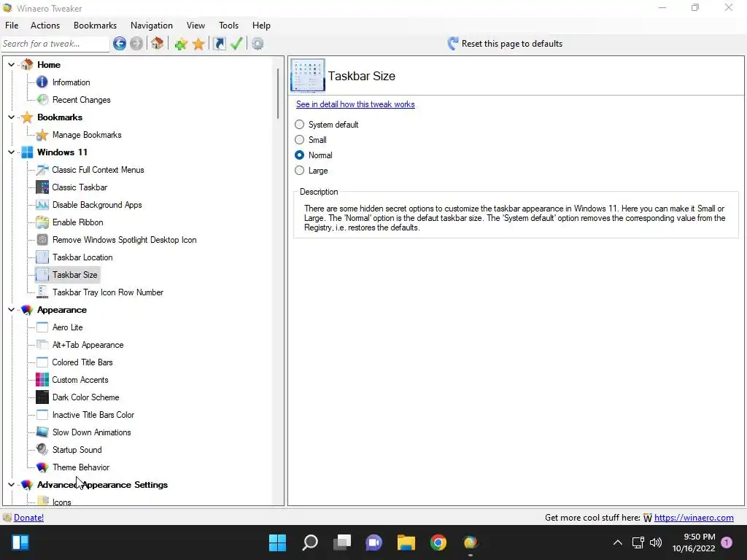The width and height of the screenshot is (747, 560).
Task: Click the Dark Color Scheme icon
Action: 42,397
